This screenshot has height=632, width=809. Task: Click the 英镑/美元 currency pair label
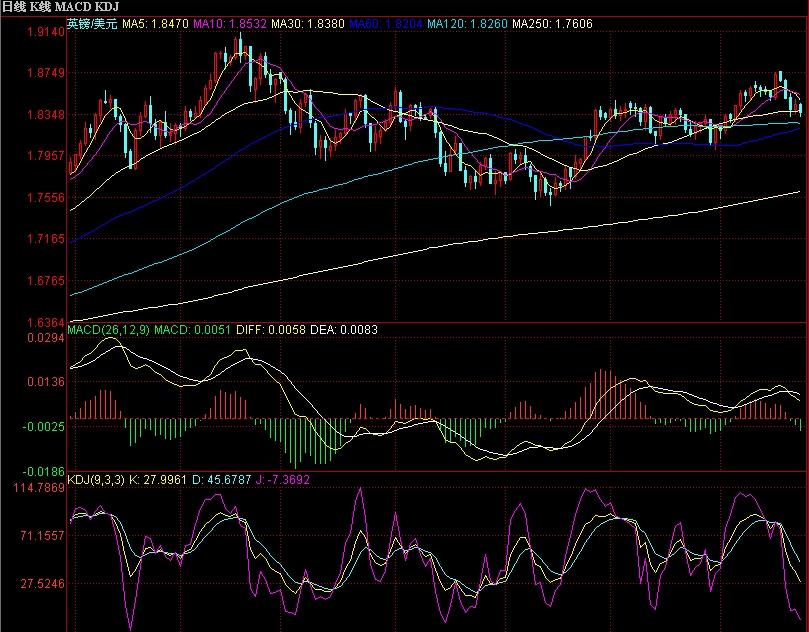(93, 21)
